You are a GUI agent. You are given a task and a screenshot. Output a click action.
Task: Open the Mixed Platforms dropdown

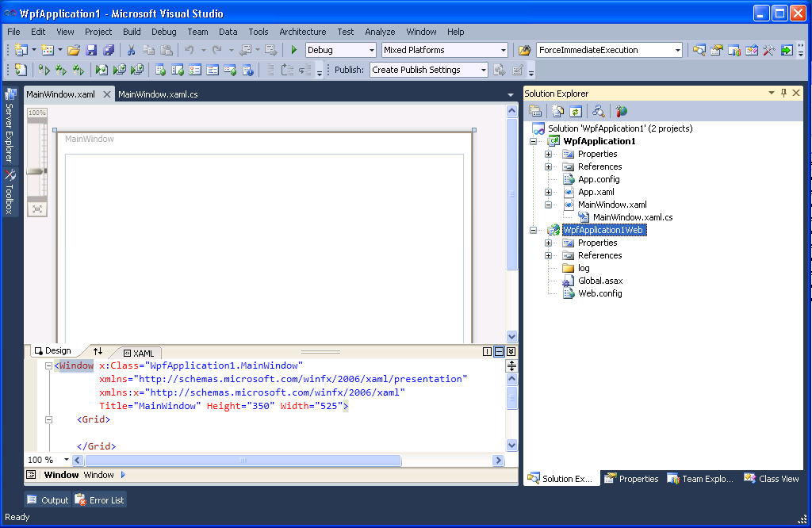(503, 50)
